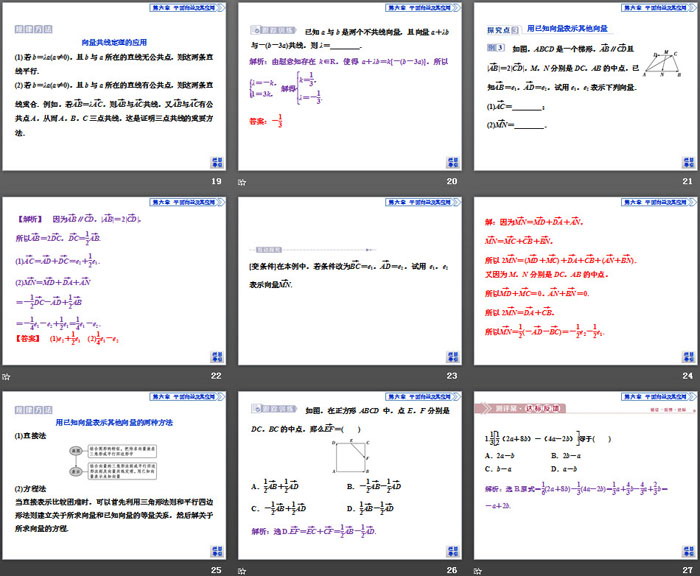
Task: Click the blue corner icon on slide 22
Action: [x=217, y=357]
